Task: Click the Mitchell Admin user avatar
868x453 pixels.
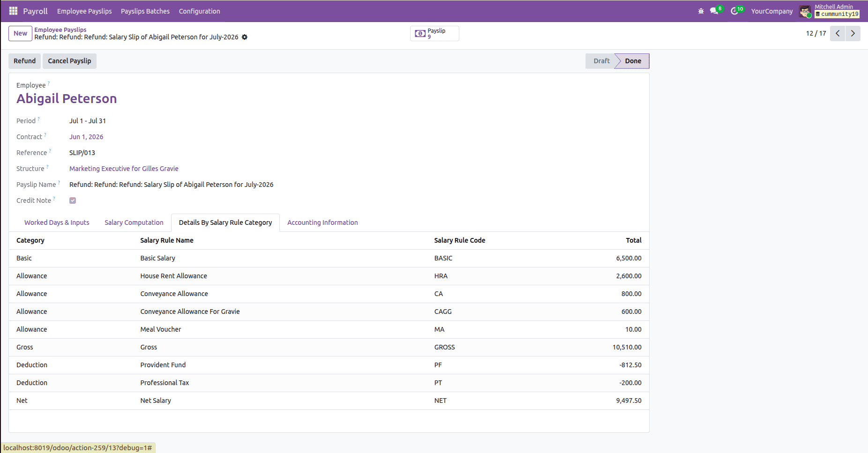Action: pyautogui.click(x=805, y=11)
